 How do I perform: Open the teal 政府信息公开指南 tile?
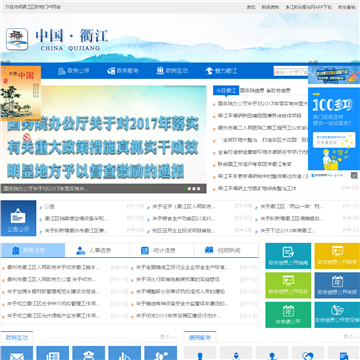pos(288,256)
